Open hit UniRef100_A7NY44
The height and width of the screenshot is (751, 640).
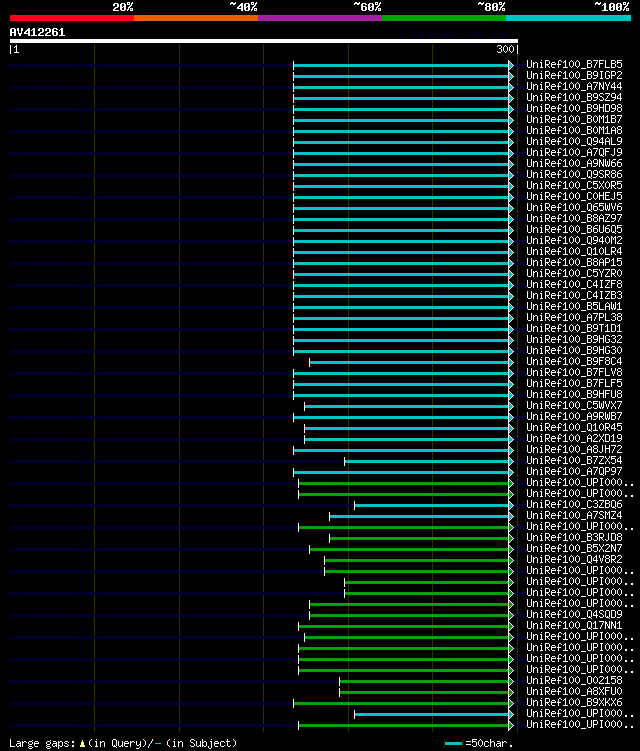point(574,86)
